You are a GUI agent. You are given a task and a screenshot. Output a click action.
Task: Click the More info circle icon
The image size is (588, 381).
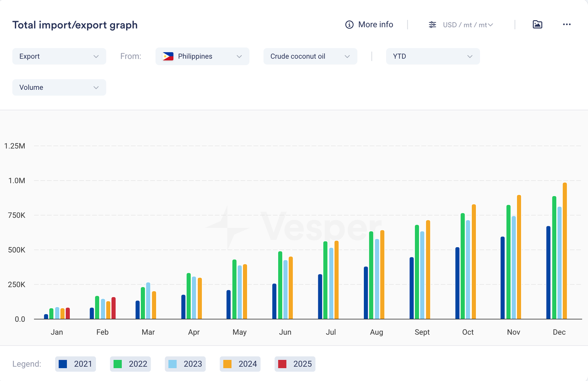click(x=349, y=25)
